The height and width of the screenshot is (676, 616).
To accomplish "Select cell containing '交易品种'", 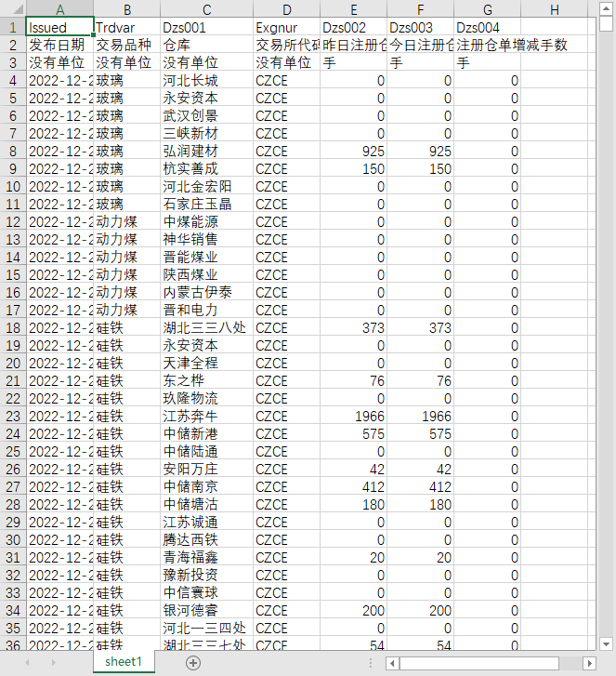I will pyautogui.click(x=126, y=45).
